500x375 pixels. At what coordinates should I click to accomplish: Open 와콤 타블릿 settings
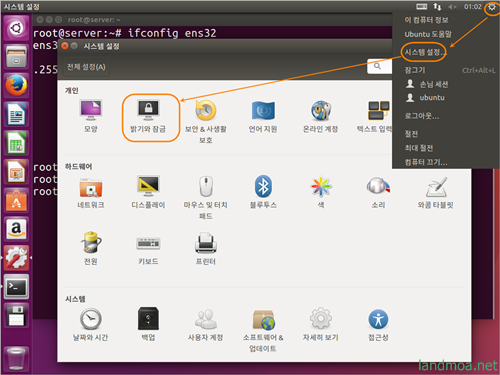[x=435, y=192]
